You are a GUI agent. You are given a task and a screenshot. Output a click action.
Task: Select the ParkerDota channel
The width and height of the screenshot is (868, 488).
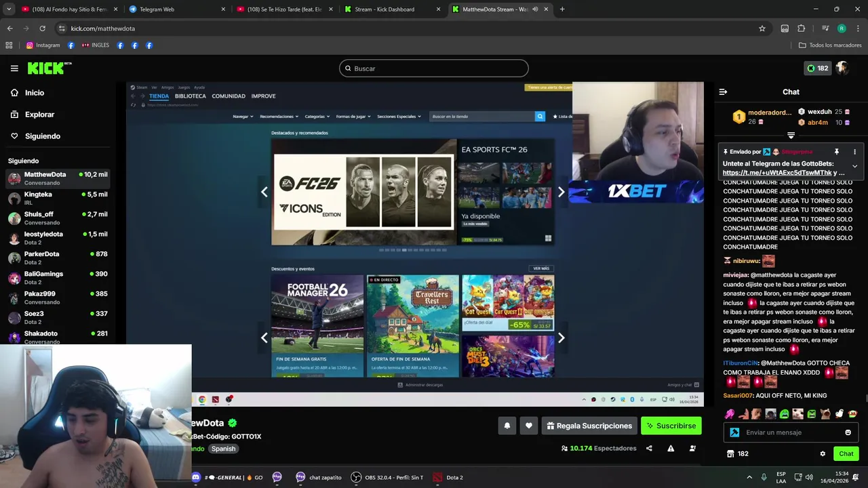58,258
